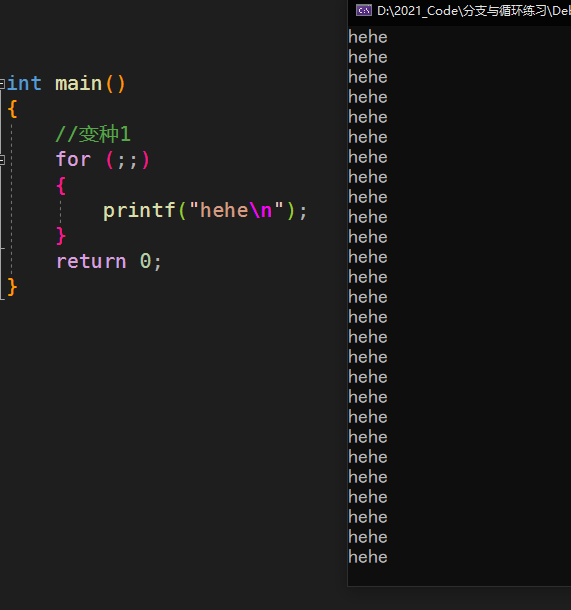The image size is (571, 610).
Task: Place cursor on the int keyword
Action: [24, 84]
